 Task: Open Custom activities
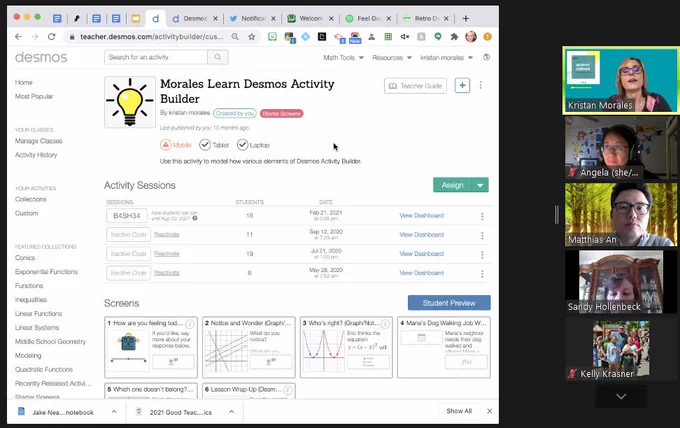pos(26,213)
